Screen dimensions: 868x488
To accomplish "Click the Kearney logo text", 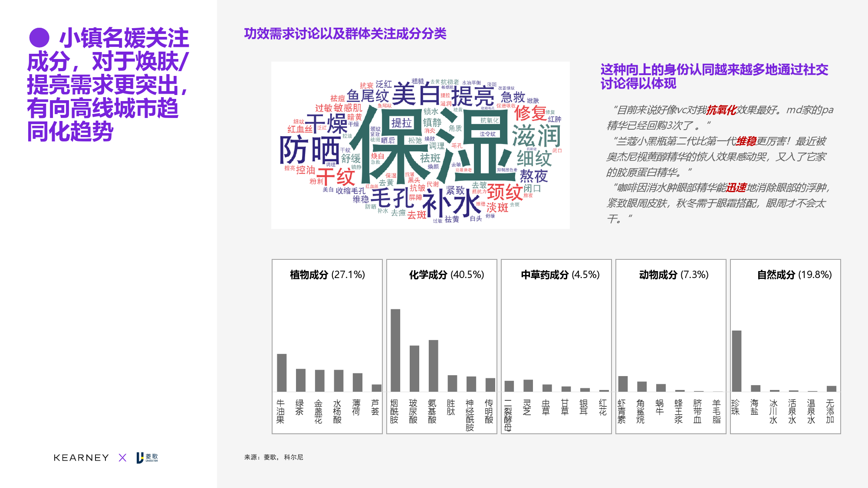I will pos(81,458).
